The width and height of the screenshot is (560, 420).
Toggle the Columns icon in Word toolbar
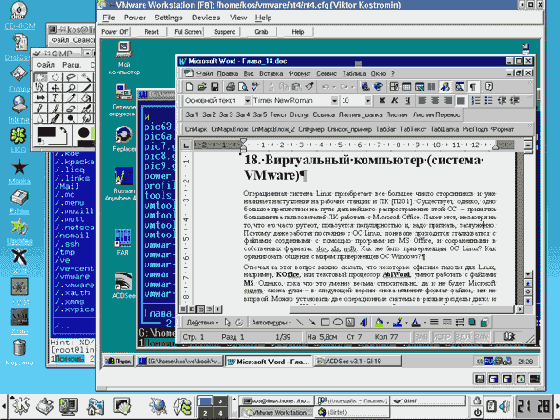431,86
